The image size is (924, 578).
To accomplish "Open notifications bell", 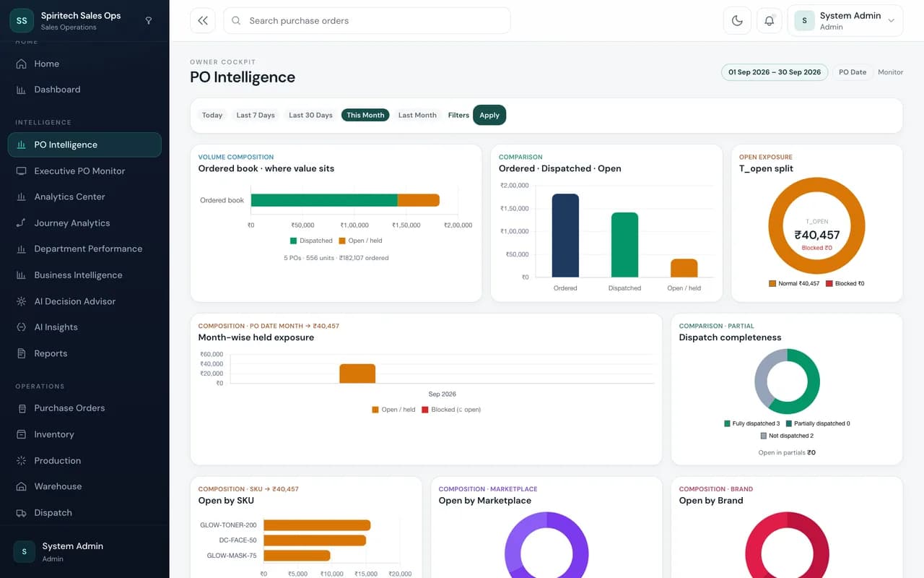I will [x=769, y=21].
